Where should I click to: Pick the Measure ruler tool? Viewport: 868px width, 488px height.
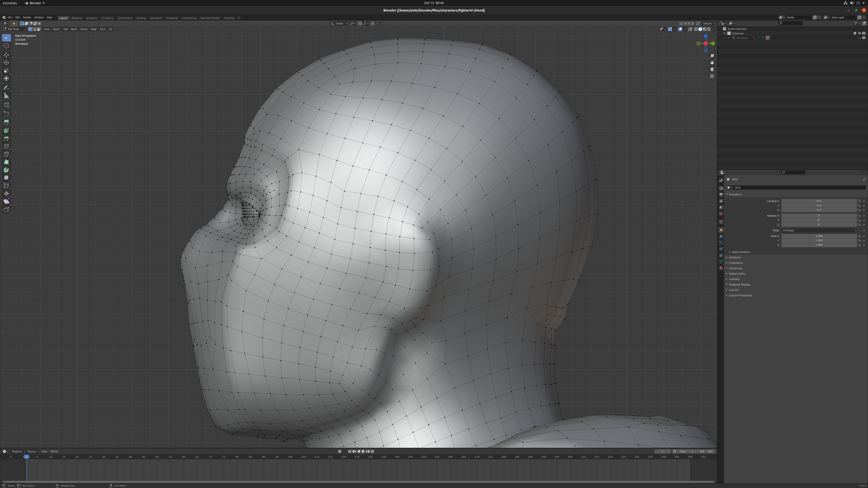click(6, 96)
